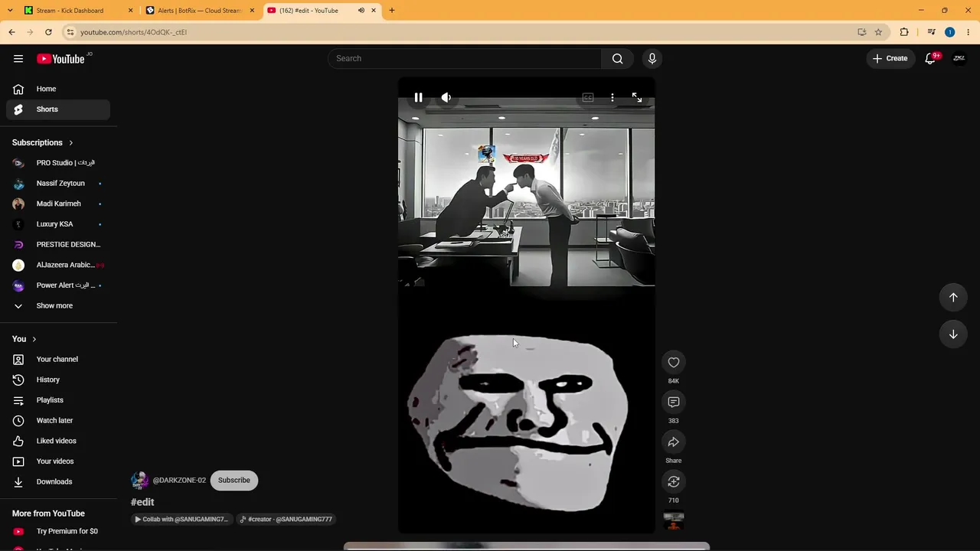Viewport: 980px width, 551px height.
Task: Mute the YouTube tab audio icon
Action: [361, 11]
